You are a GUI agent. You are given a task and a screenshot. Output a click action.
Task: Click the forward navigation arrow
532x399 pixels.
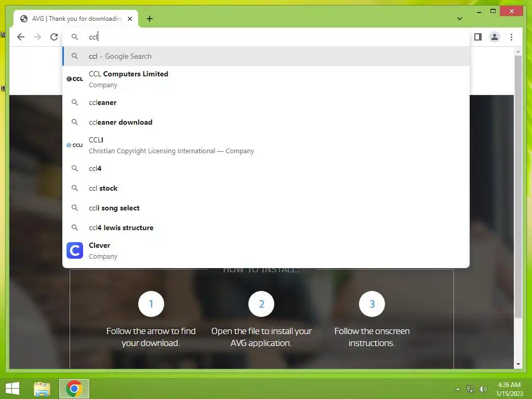coord(37,37)
